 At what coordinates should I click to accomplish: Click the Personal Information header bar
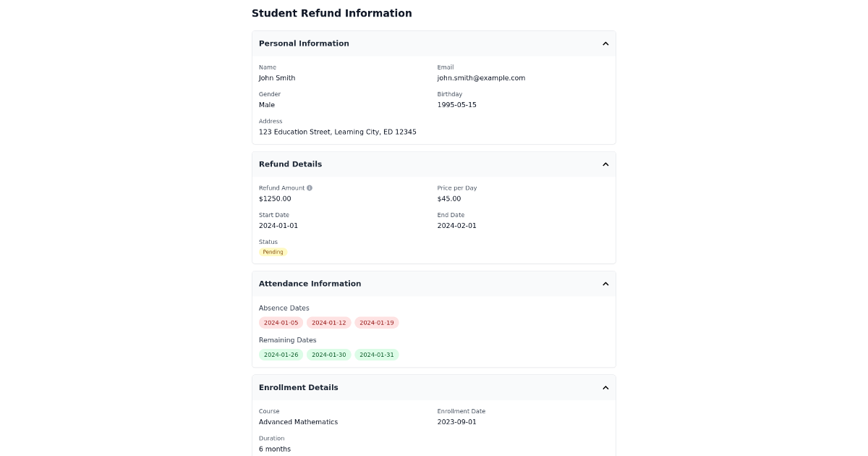434,43
